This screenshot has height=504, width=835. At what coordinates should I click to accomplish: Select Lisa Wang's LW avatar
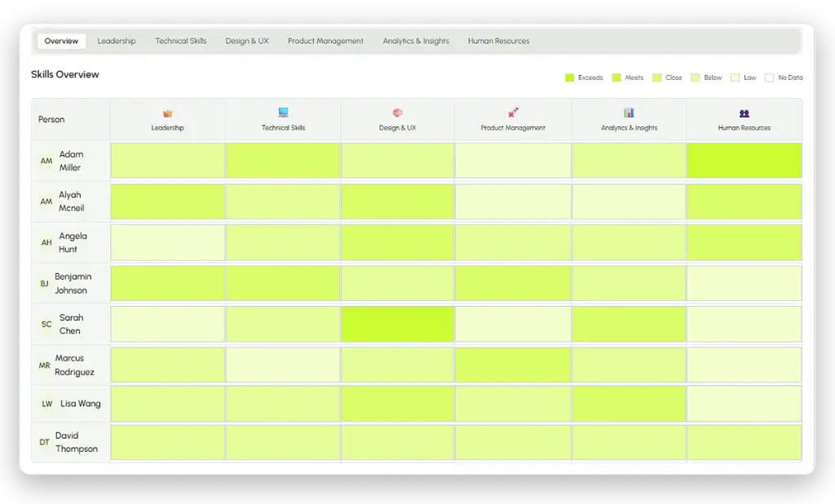(46, 404)
